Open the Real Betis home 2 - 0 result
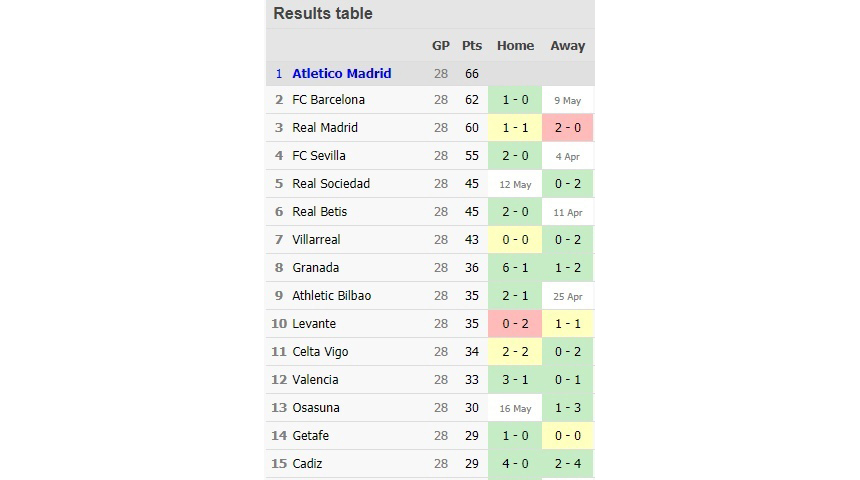 515,212
